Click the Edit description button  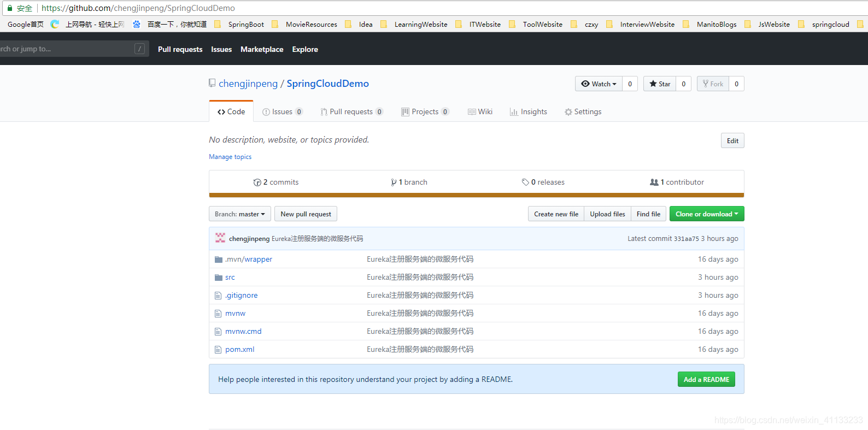click(732, 140)
